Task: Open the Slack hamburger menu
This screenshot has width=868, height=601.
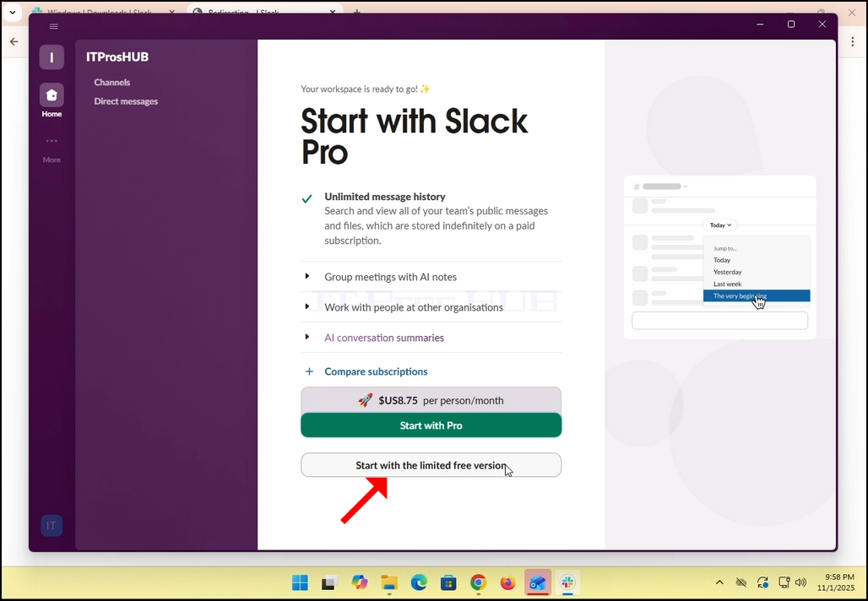Action: pos(54,26)
